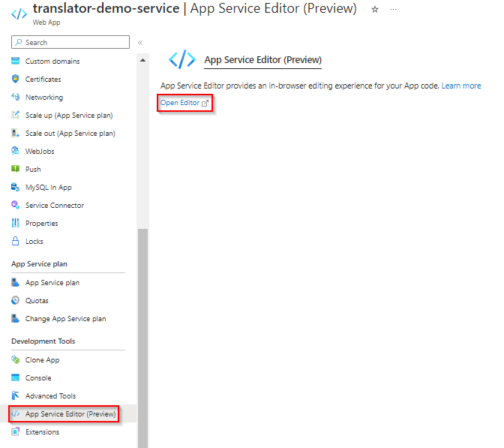This screenshot has height=448, width=504.
Task: Click the 'App Service plan' section heading
Action: coord(39,263)
